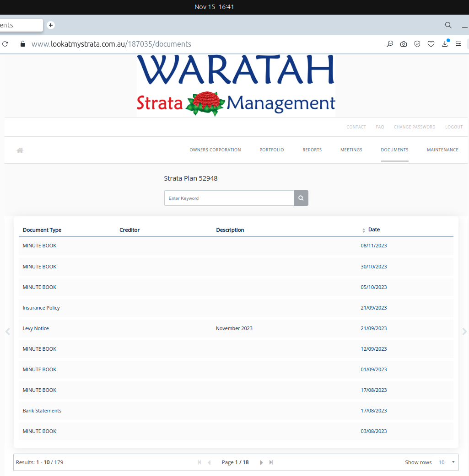This screenshot has width=469, height=476.
Task: Click the heart bookmark icon in address bar
Action: pos(431,44)
